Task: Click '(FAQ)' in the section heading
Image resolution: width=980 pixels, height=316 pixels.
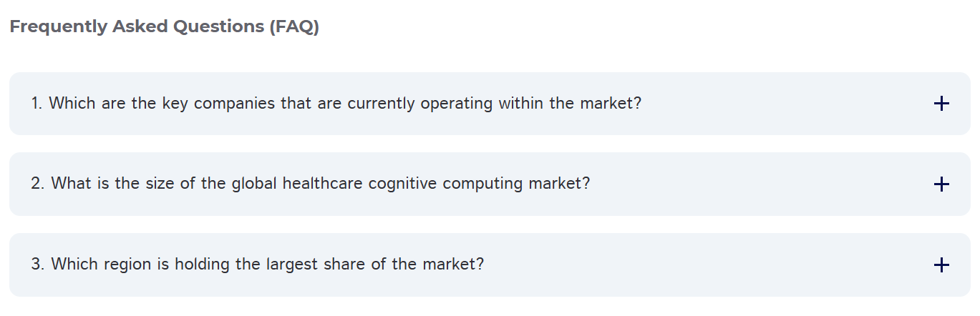Action: click(x=294, y=26)
